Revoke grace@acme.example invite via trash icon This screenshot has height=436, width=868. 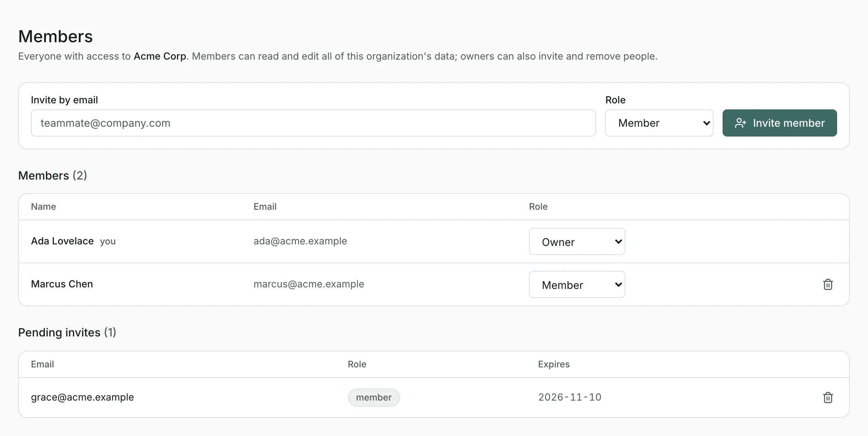[828, 398]
